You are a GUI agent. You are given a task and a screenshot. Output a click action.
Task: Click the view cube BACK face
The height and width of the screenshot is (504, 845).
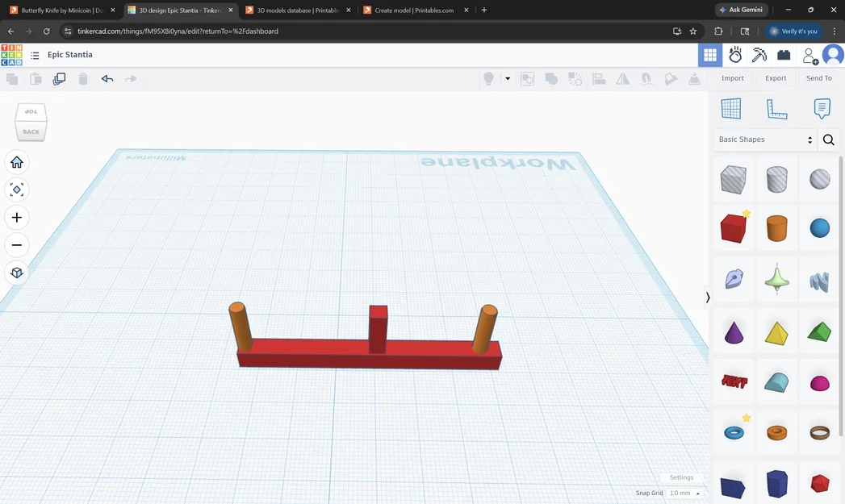(31, 132)
